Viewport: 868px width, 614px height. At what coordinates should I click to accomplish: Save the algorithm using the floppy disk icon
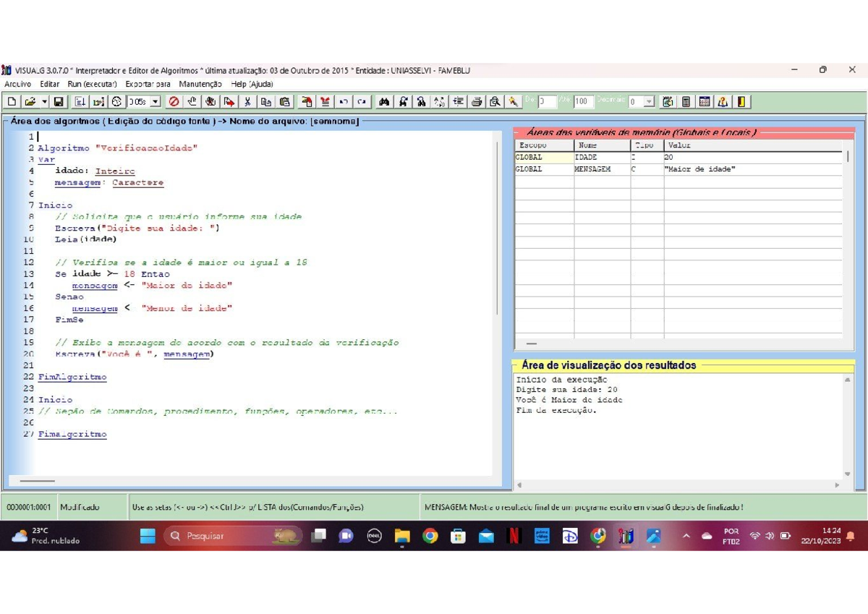pyautogui.click(x=58, y=102)
